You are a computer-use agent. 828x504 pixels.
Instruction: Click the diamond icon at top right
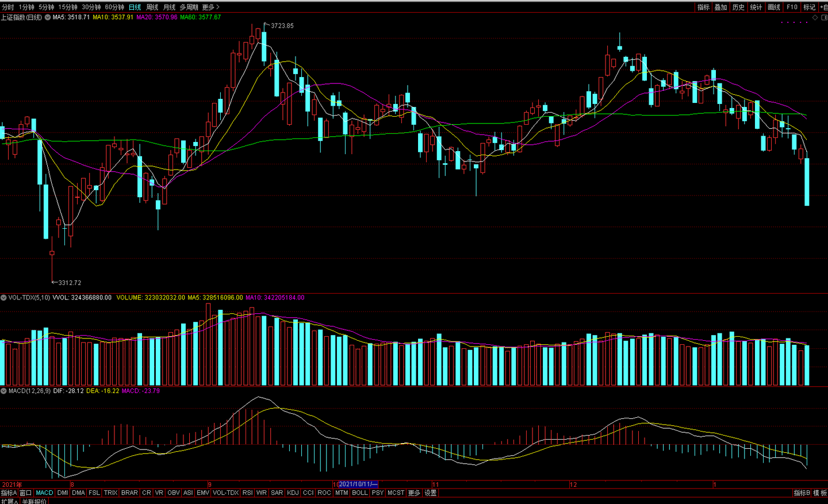(815, 18)
